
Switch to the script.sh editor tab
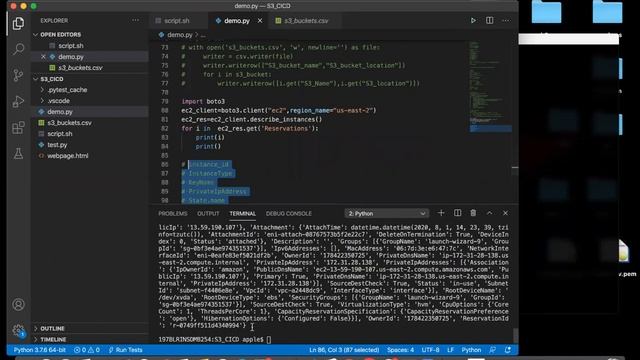point(177,20)
